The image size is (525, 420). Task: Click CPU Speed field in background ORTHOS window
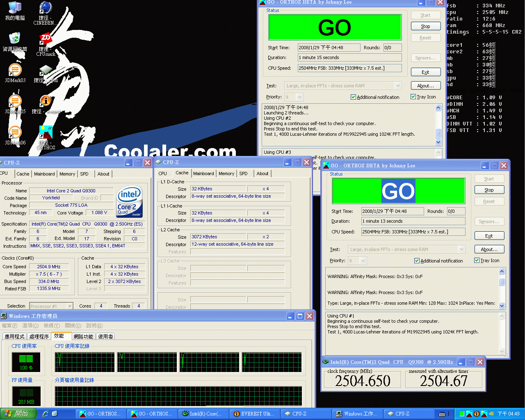(349, 68)
